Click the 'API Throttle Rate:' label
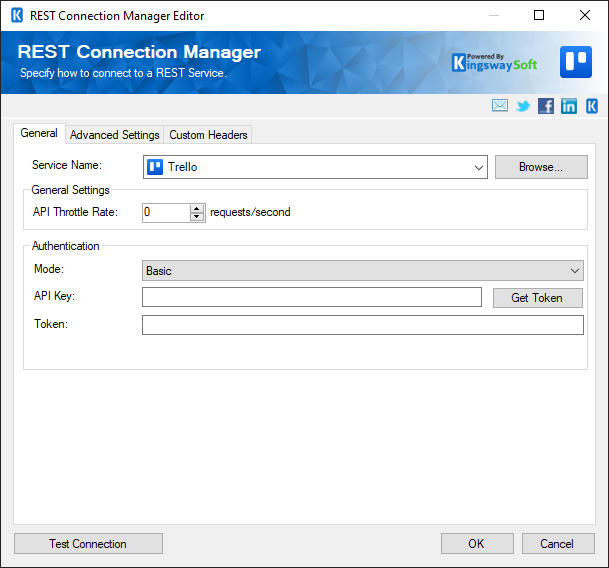Image resolution: width=609 pixels, height=568 pixels. (x=75, y=212)
